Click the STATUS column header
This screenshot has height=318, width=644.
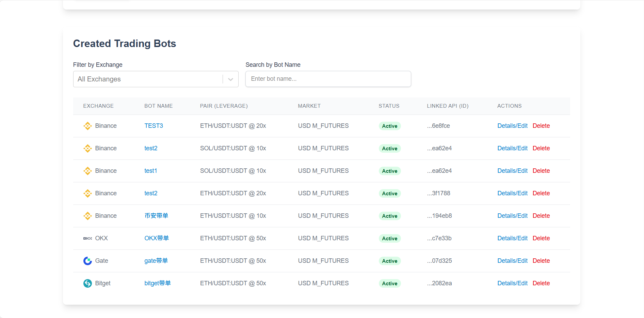(x=389, y=106)
